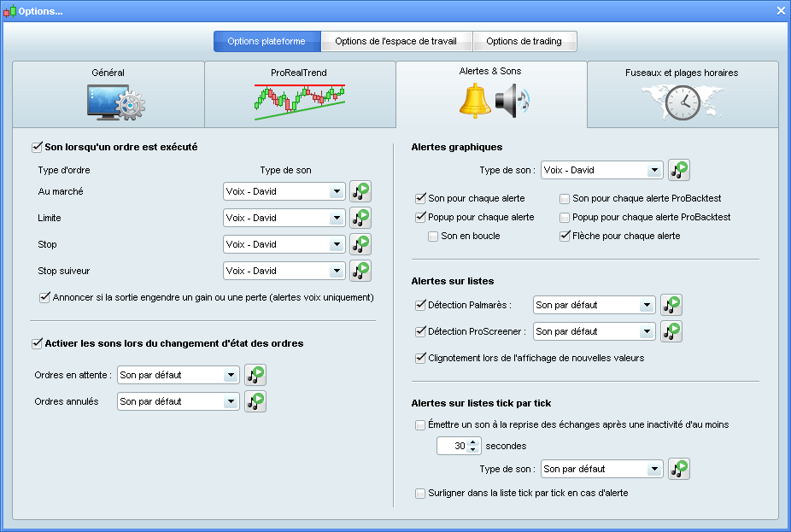Open the Détection Palmarès sound dropdown
This screenshot has width=791, height=532.
click(594, 305)
